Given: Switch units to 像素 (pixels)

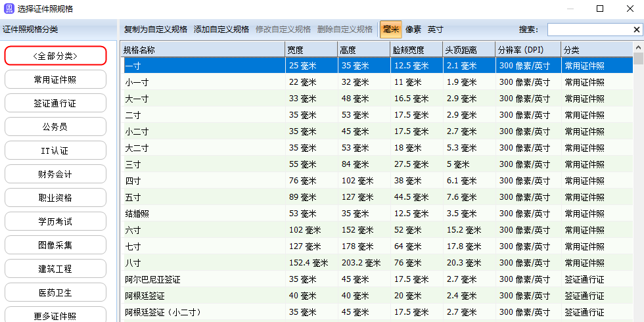Looking at the screenshot, I should [413, 30].
